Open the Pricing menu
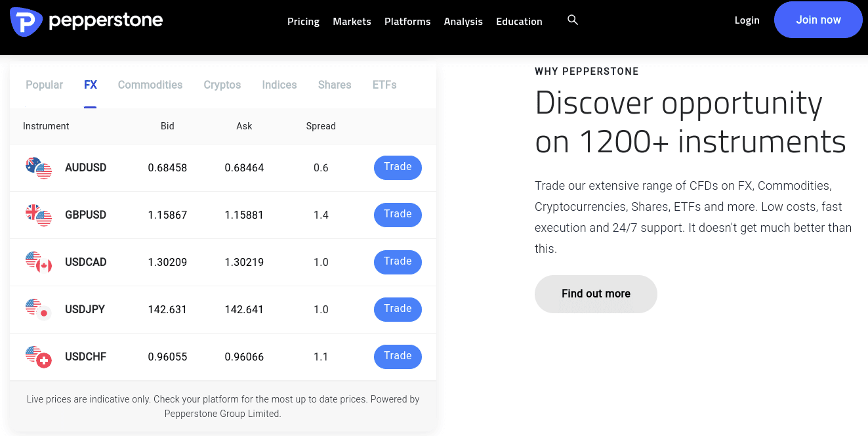This screenshot has width=868, height=436. pyautogui.click(x=303, y=22)
